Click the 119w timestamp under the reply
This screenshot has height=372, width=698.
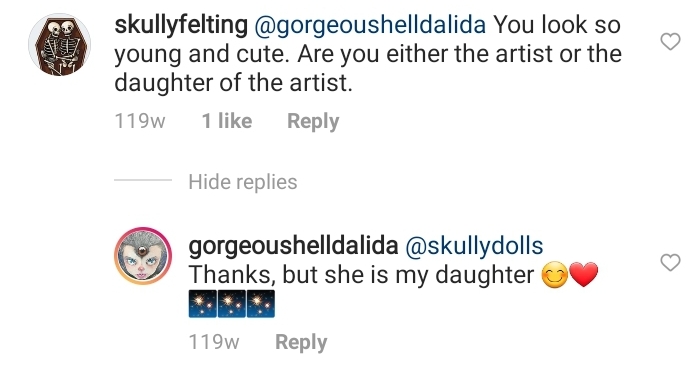point(214,342)
